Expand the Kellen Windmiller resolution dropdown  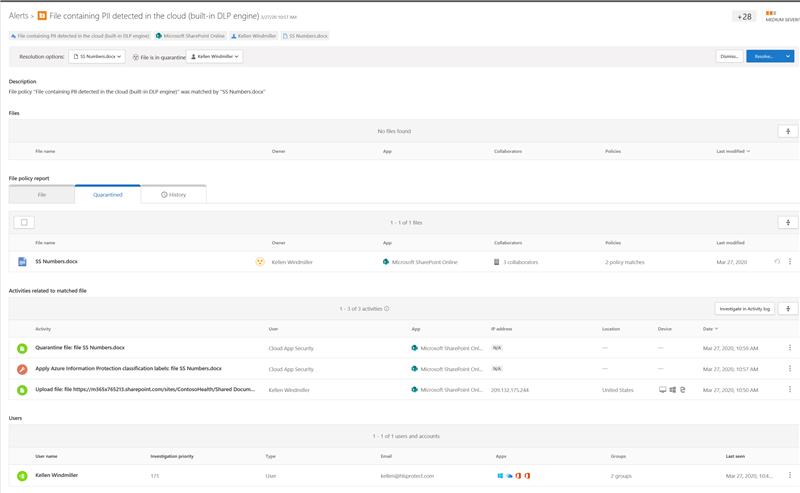214,57
